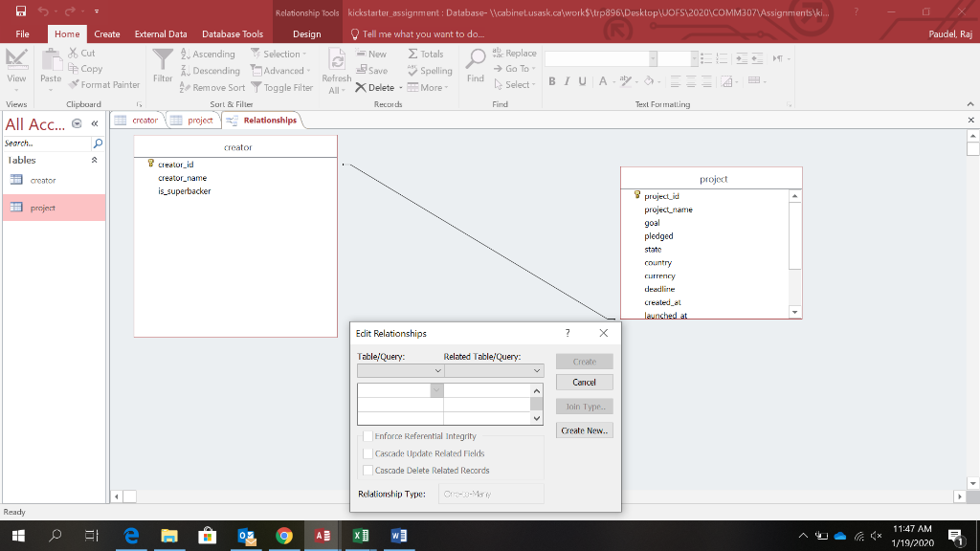Click Refresh All icon
The image size is (980, 551).
[337, 60]
